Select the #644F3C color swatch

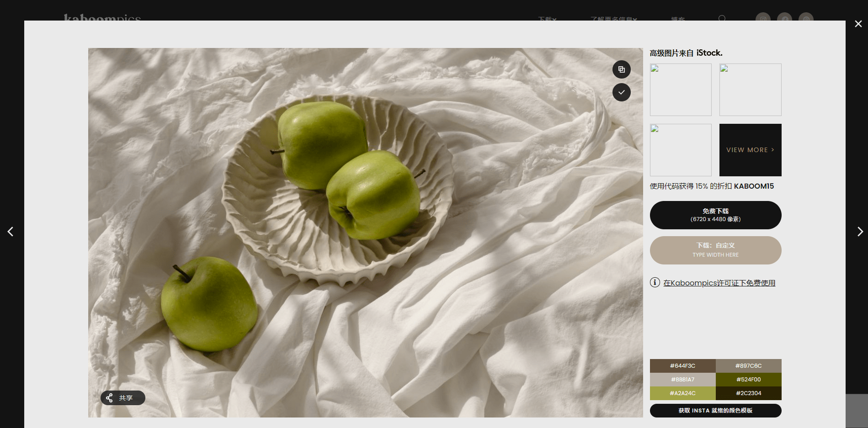[x=682, y=366]
